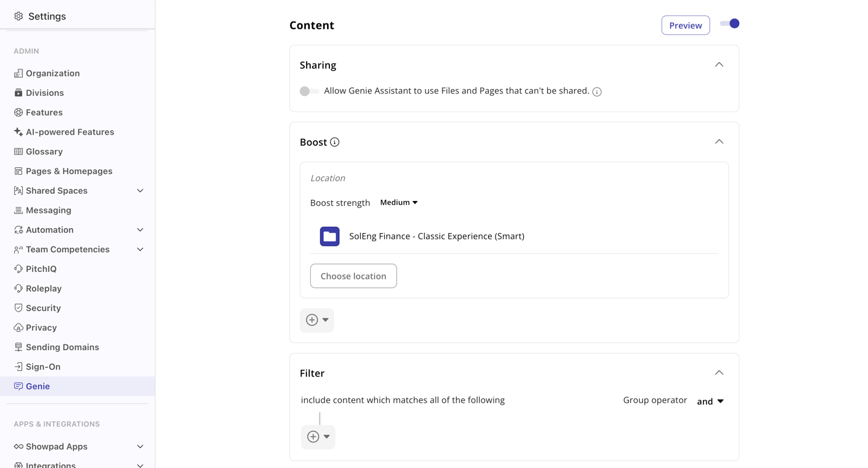Toggle off the Content switch

[729, 24]
